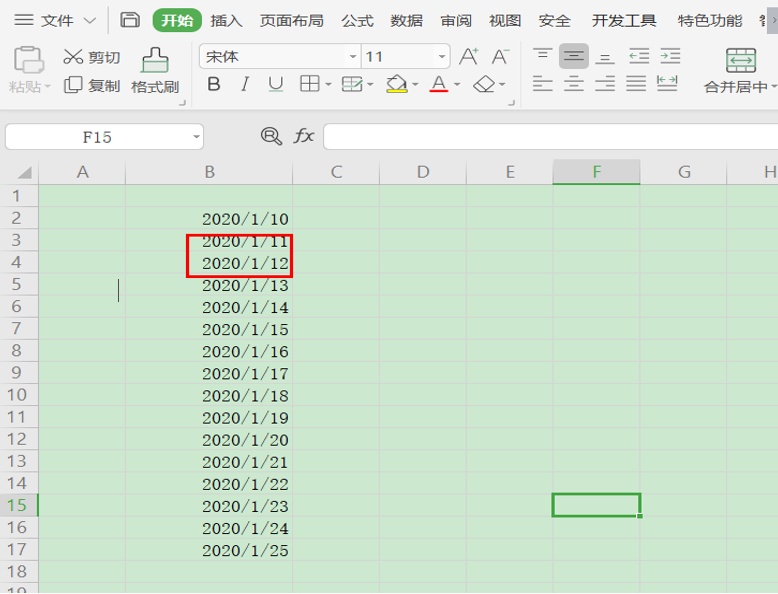Screen dimensions: 778x594
Task: Select column F header
Action: pos(596,172)
